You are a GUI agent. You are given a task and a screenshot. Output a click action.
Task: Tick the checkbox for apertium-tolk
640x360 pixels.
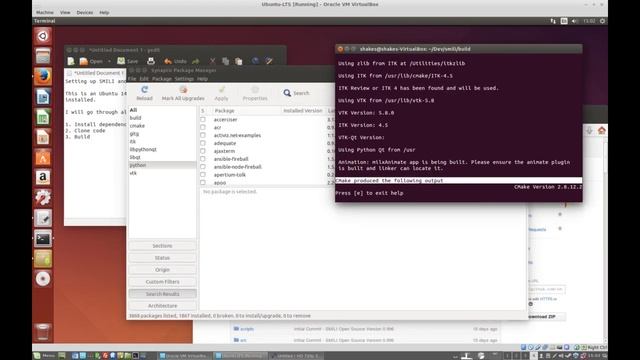pyautogui.click(x=203, y=175)
